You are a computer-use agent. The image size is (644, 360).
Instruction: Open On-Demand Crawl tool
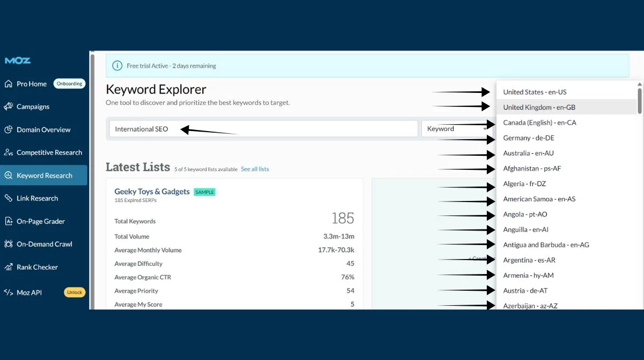45,244
